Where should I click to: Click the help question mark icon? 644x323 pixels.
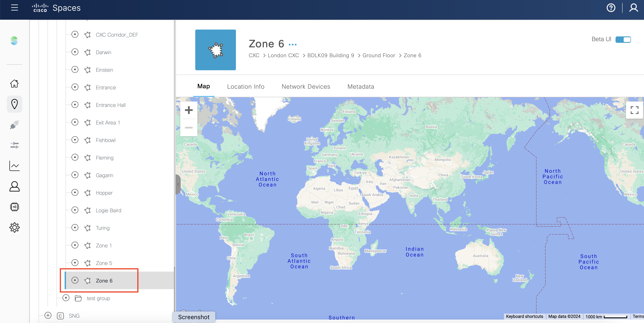[611, 8]
